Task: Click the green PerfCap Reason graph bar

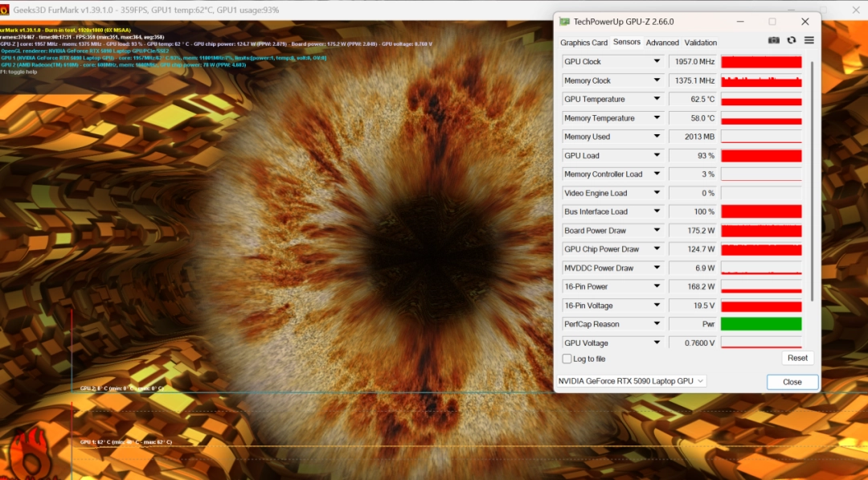Action: 761,324
